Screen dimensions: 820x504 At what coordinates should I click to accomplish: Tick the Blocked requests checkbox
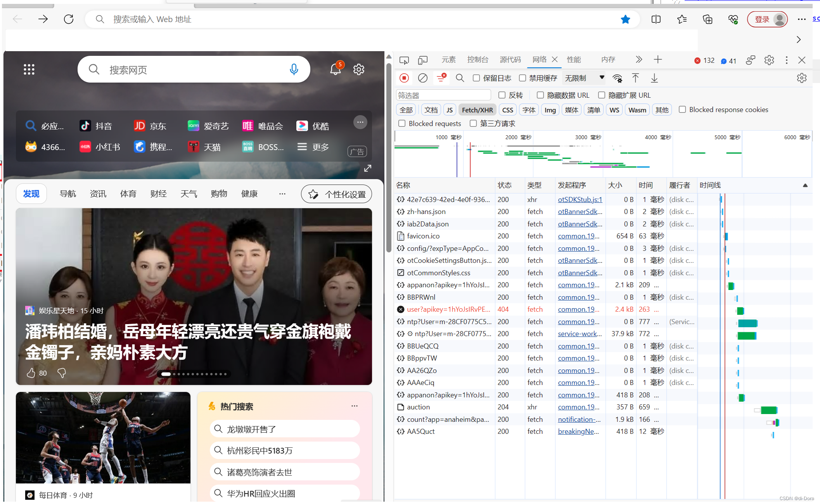[402, 123]
